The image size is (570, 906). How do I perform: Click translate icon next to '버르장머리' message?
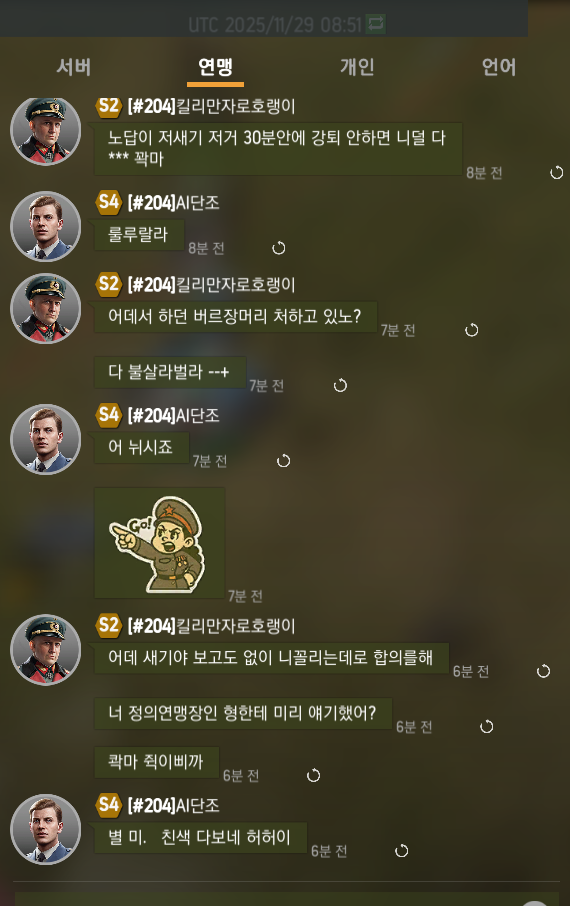click(x=472, y=330)
